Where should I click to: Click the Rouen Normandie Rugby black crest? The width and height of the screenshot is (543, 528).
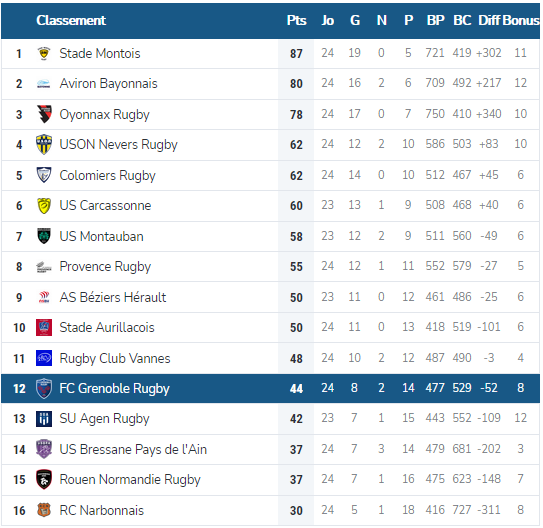44,480
